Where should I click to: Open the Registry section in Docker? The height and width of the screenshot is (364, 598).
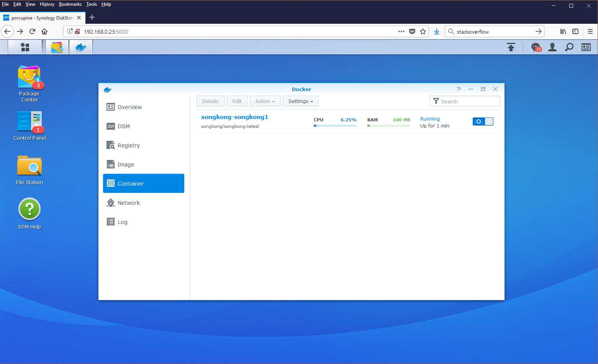point(144,145)
